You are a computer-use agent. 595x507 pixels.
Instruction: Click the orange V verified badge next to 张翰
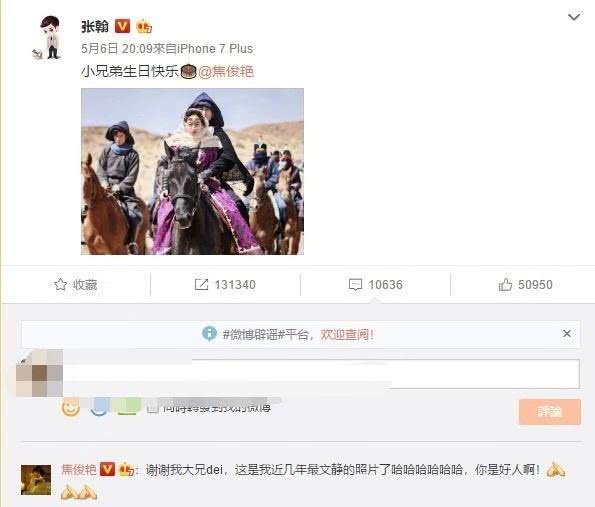pos(122,26)
